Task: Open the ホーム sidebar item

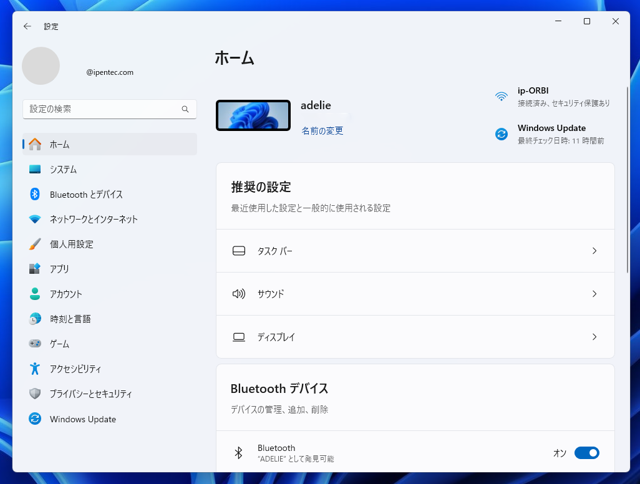Action: [x=110, y=144]
